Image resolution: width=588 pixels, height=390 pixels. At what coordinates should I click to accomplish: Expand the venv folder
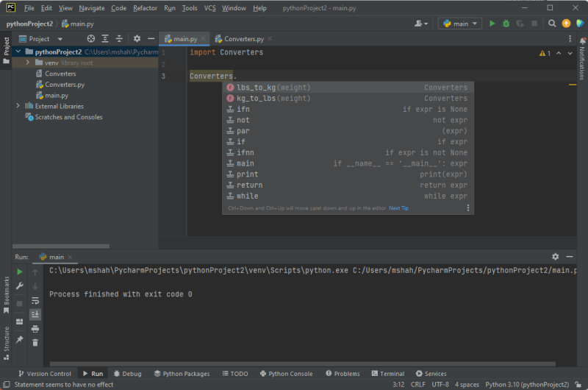point(28,63)
